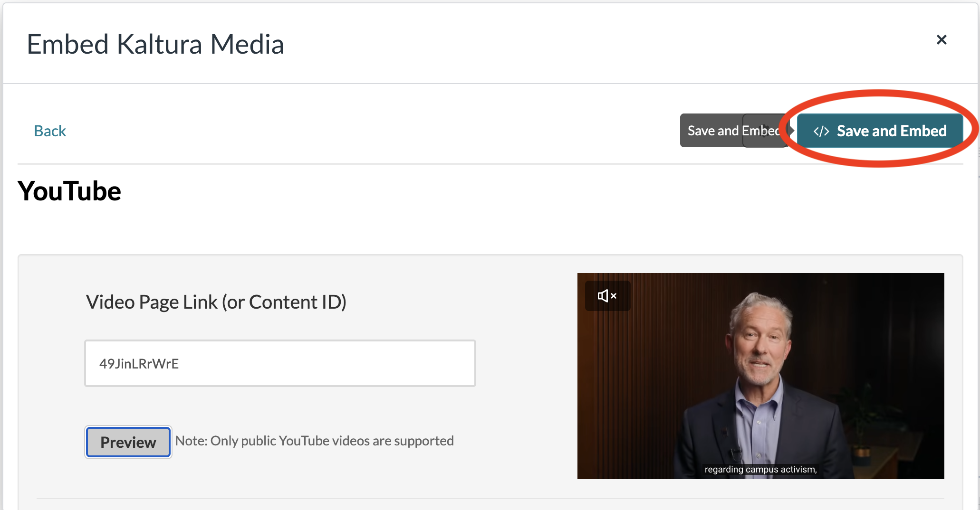Image resolution: width=980 pixels, height=510 pixels.
Task: Select the YouTube section heading
Action: coord(69,191)
